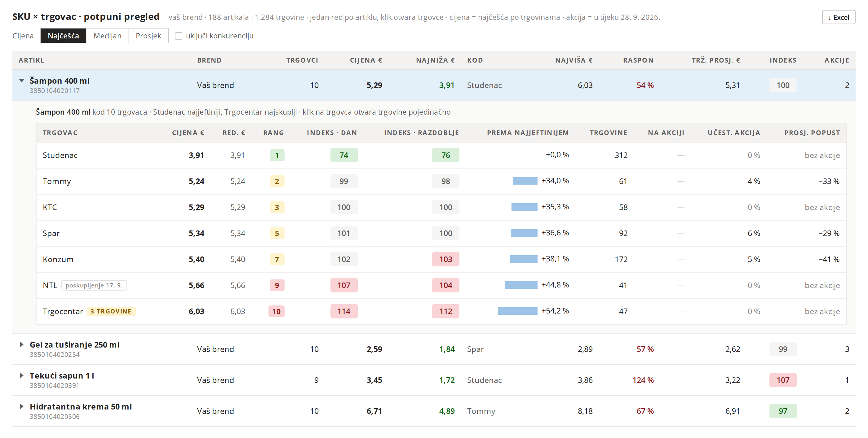Enable the uključi konkurenciju checkbox
Screen dimensions: 868x438
(179, 36)
